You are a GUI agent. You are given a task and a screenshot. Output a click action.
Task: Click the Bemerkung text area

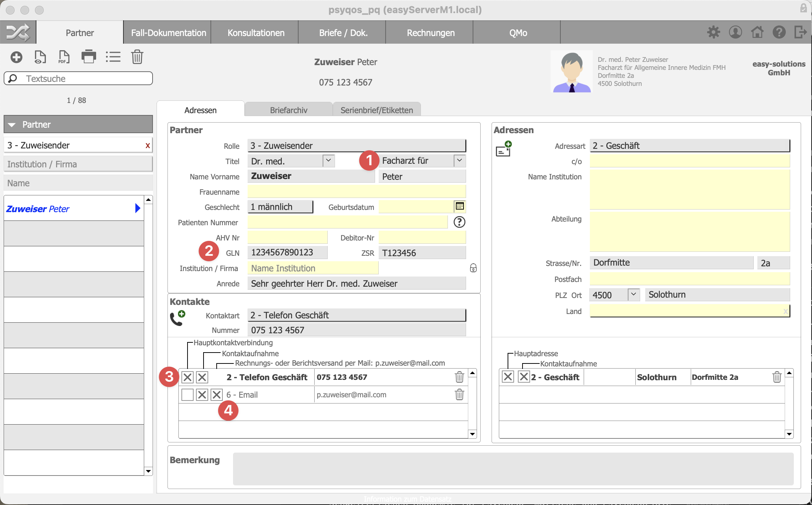coord(513,469)
